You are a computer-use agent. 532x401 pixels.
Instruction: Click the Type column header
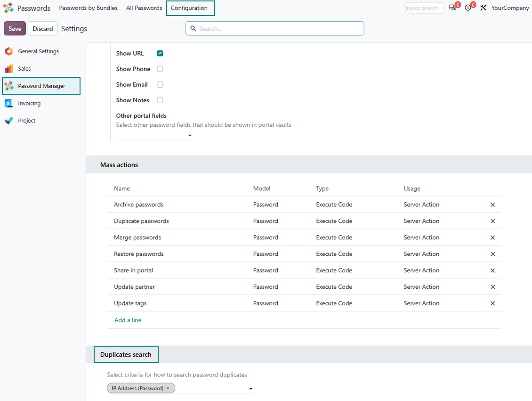pyautogui.click(x=322, y=188)
